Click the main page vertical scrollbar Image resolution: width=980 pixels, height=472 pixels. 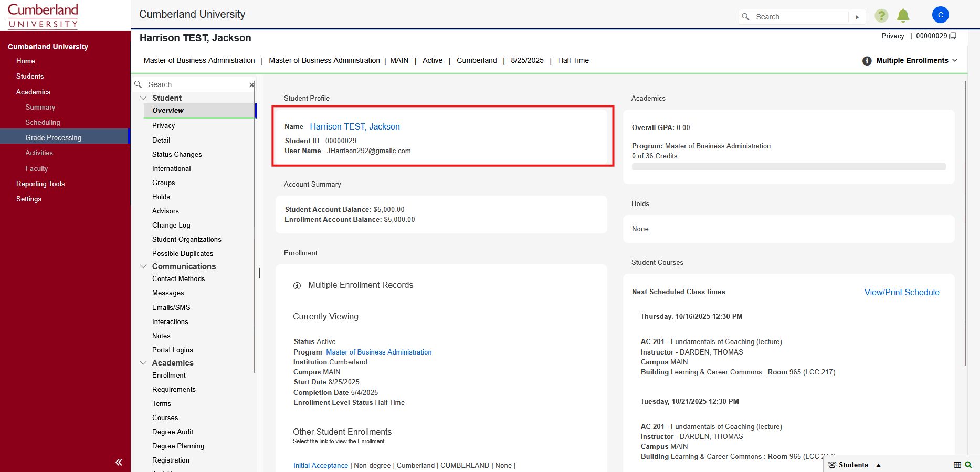coord(965,223)
